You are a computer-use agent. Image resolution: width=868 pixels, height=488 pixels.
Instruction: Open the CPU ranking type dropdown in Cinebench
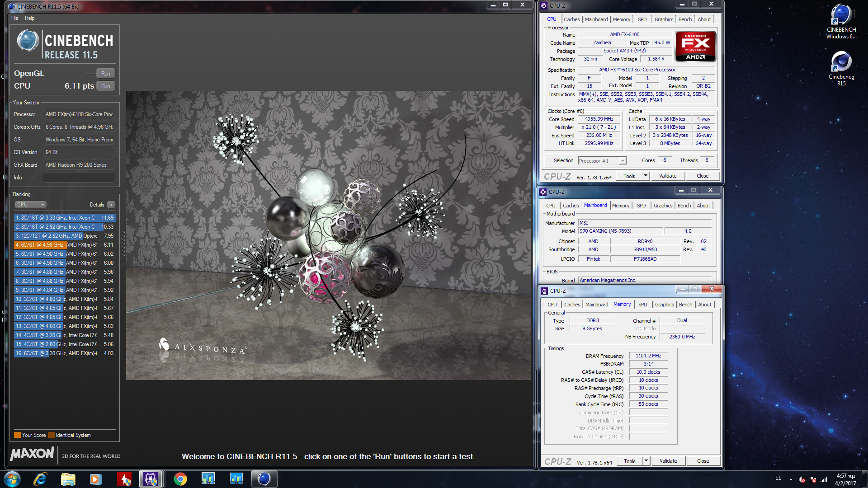pyautogui.click(x=30, y=205)
